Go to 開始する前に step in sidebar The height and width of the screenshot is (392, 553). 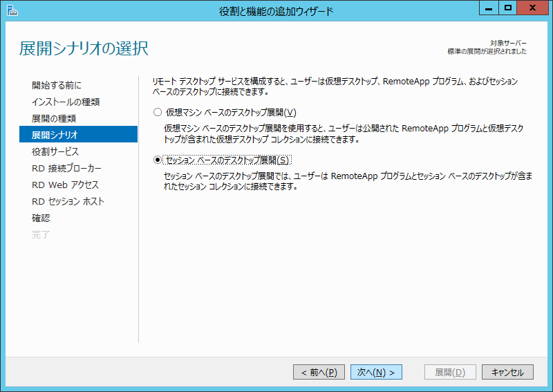click(57, 85)
